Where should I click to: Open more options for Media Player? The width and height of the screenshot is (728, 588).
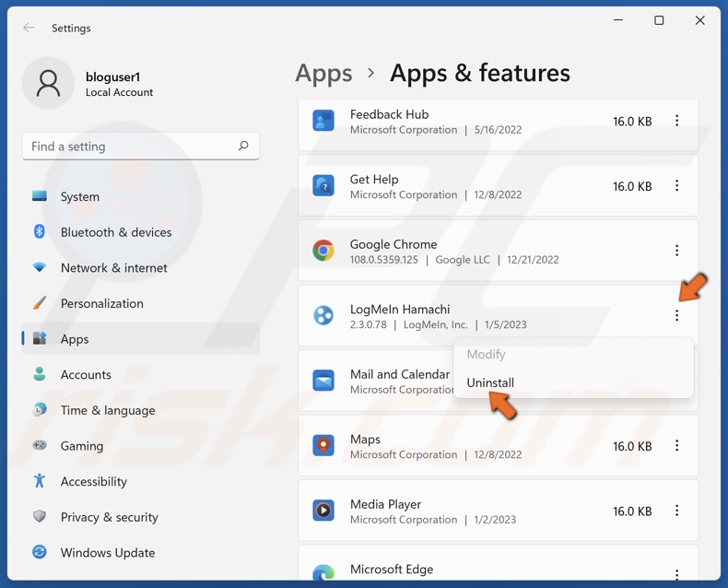click(676, 511)
